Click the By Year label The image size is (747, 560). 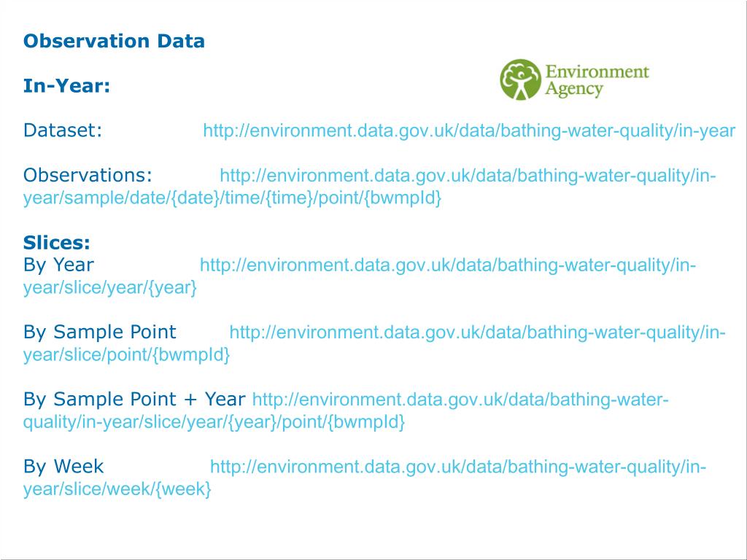[58, 265]
